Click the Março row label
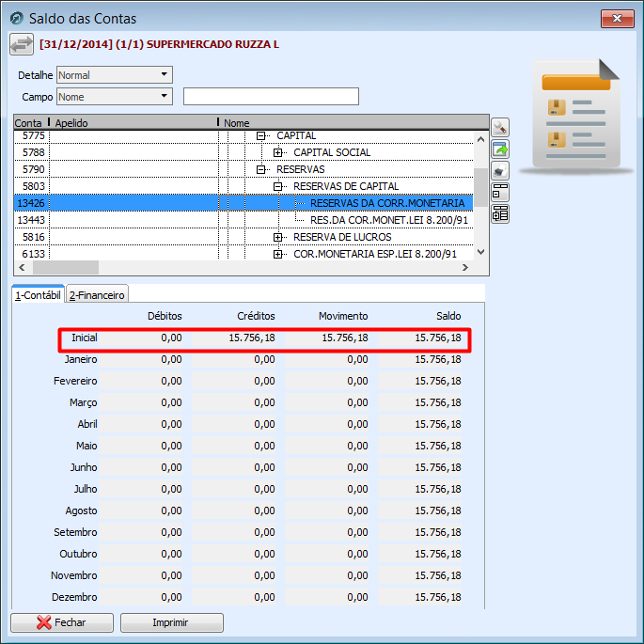The height and width of the screenshot is (644, 644). click(84, 402)
